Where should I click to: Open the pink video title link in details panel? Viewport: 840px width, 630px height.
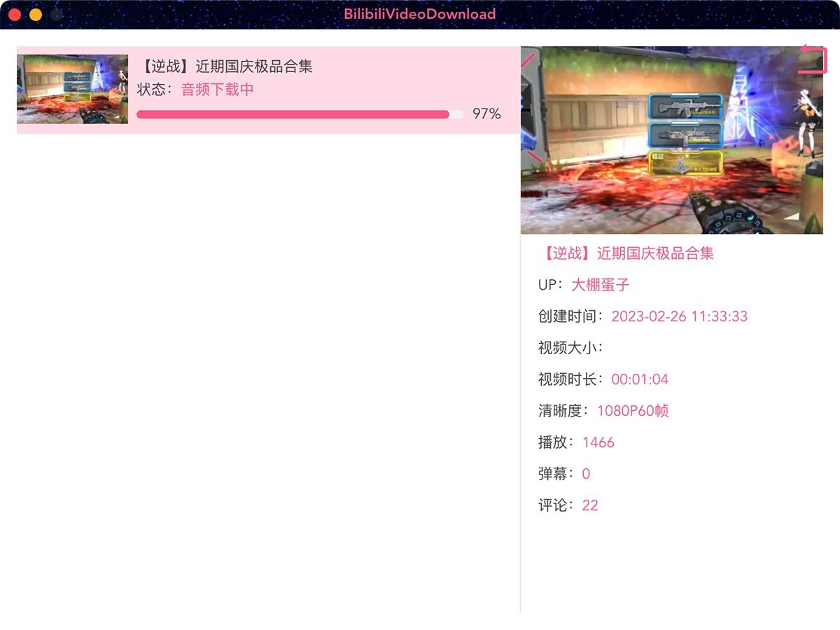click(x=626, y=253)
